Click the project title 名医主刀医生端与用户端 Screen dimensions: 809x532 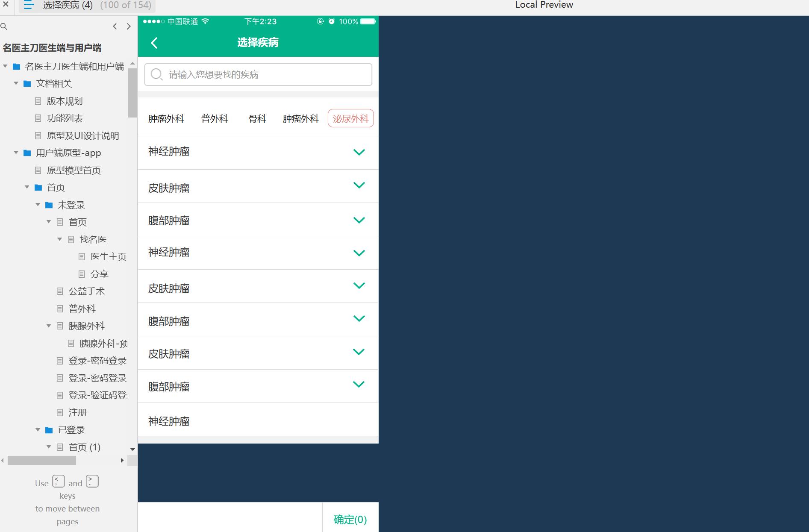click(x=52, y=48)
